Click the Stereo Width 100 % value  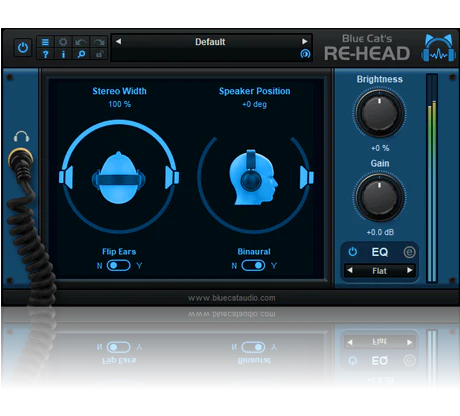[x=120, y=104]
